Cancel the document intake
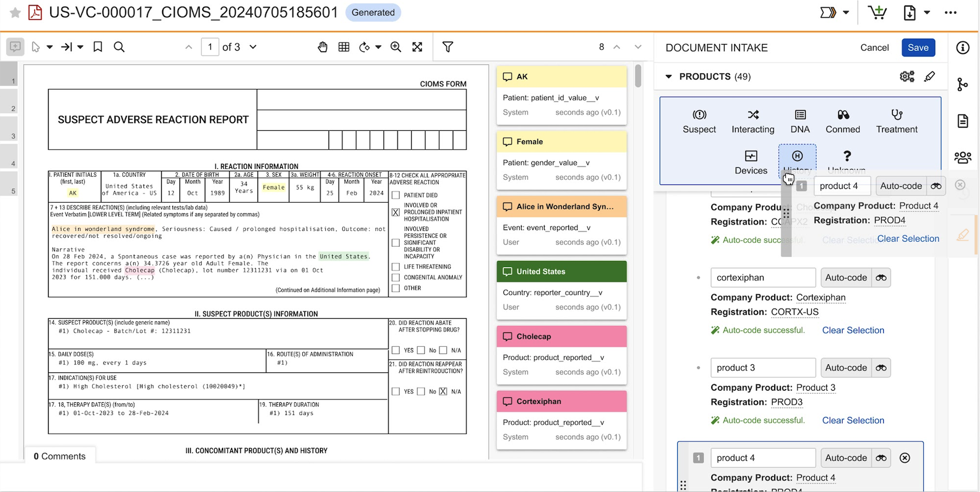Screen dimensions: 980x492 [x=874, y=48]
